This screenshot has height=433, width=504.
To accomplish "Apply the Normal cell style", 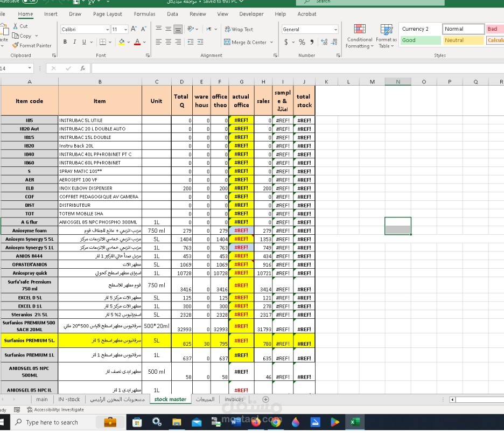I will click(x=463, y=29).
